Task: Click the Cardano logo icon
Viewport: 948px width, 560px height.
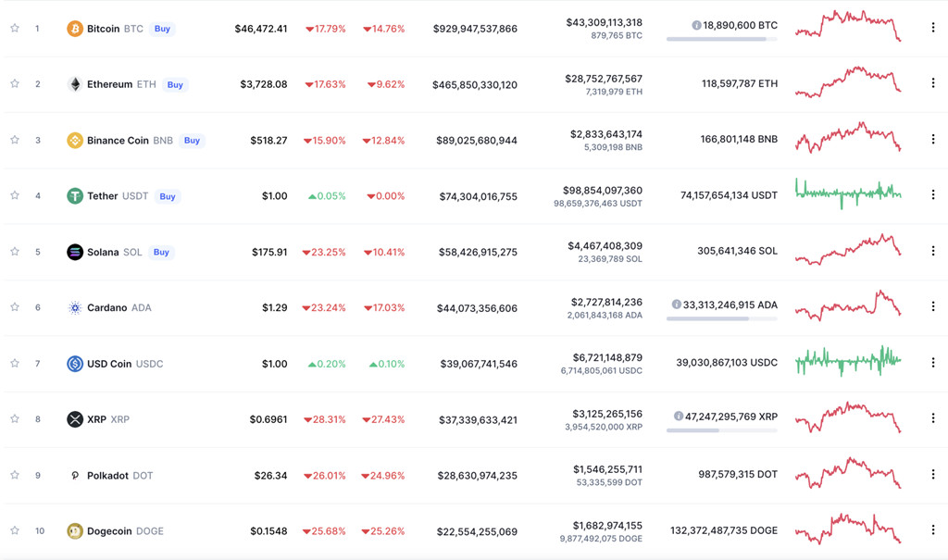Action: (75, 308)
